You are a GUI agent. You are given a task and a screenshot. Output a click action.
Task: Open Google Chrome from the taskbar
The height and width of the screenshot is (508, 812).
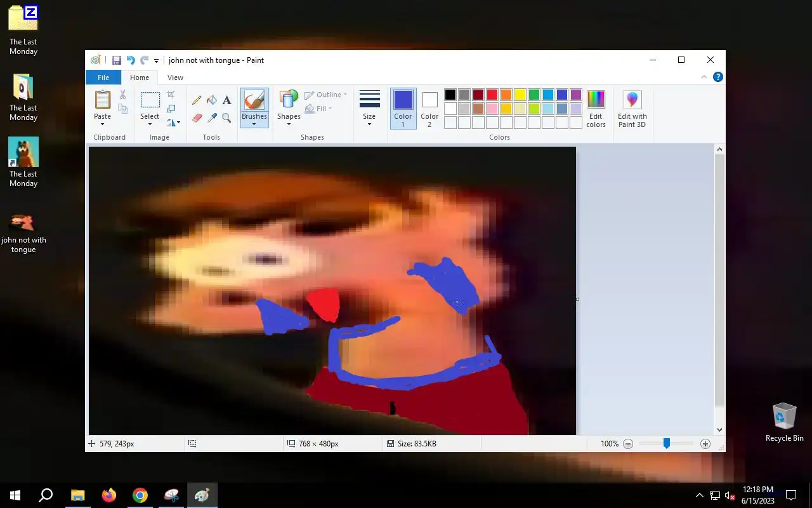(x=140, y=495)
